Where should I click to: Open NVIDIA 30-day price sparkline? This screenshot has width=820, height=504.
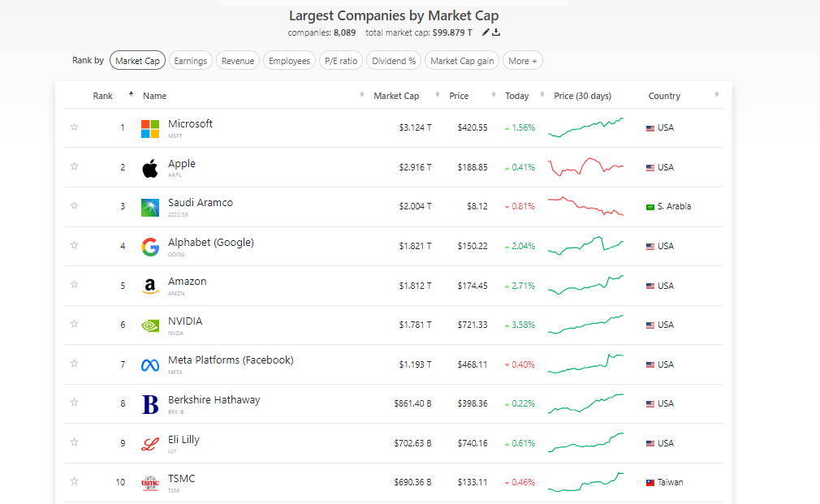point(585,324)
